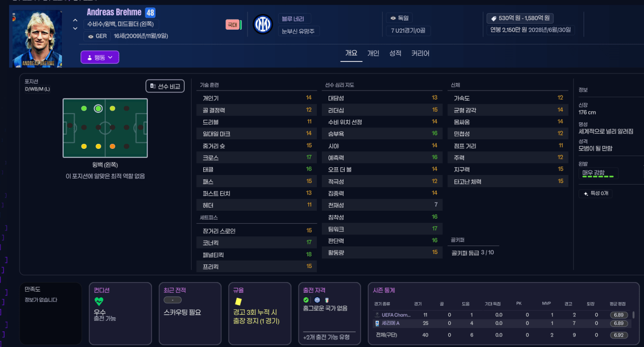Click the green checkmark eligibility icon
Screen dimensions: 644x347
[x=306, y=300]
